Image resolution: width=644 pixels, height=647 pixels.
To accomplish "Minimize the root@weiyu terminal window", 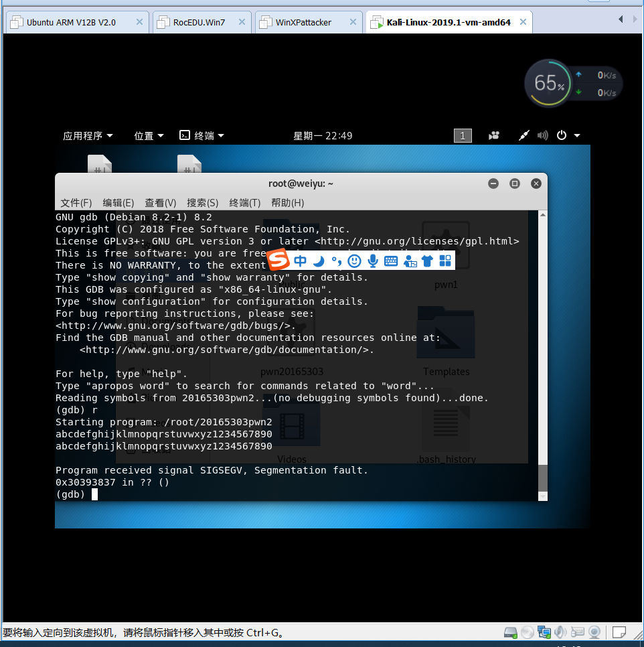I will coord(493,184).
